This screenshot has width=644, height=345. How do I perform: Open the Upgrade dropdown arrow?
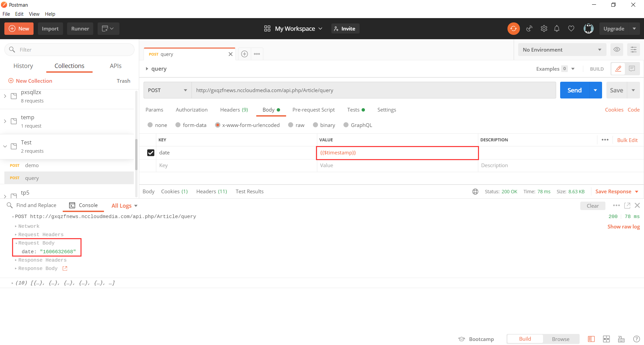click(x=634, y=29)
